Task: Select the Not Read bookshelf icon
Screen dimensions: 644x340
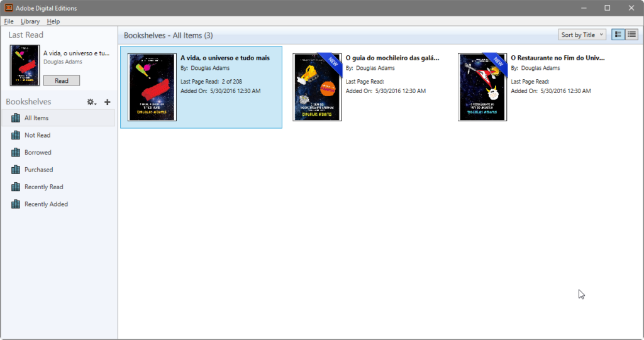Action: click(x=16, y=135)
